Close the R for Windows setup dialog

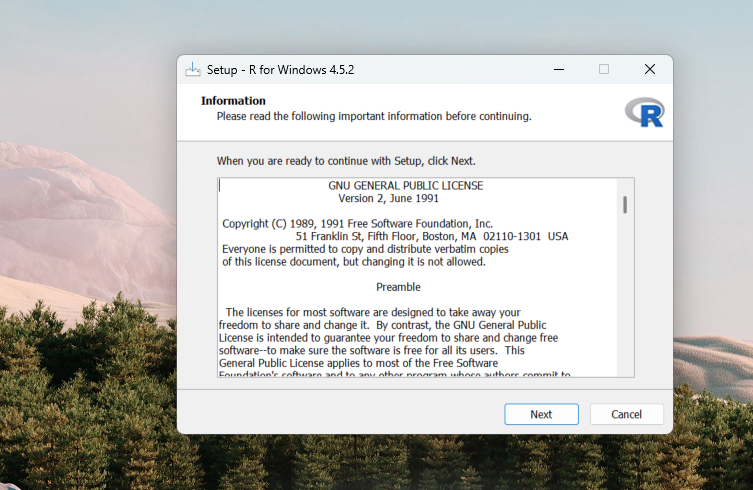pos(650,70)
